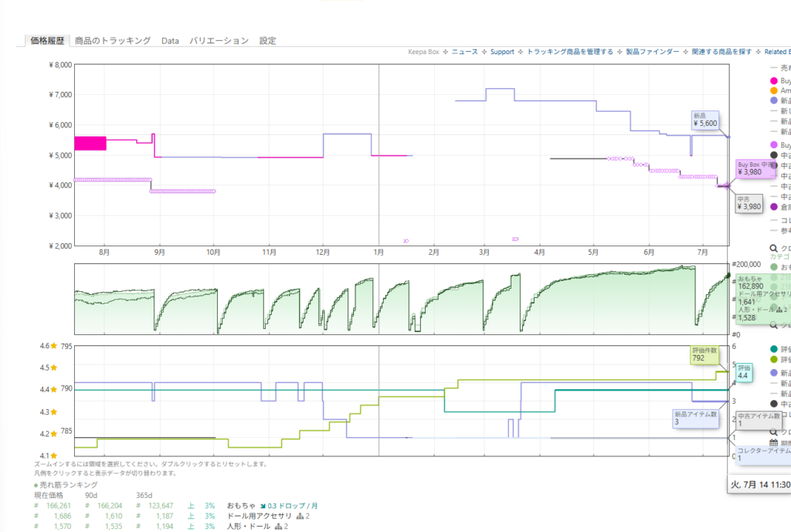Screen dimensions: 791x532
Task: Click the calendar range icon in the legend
Action: click(x=773, y=442)
